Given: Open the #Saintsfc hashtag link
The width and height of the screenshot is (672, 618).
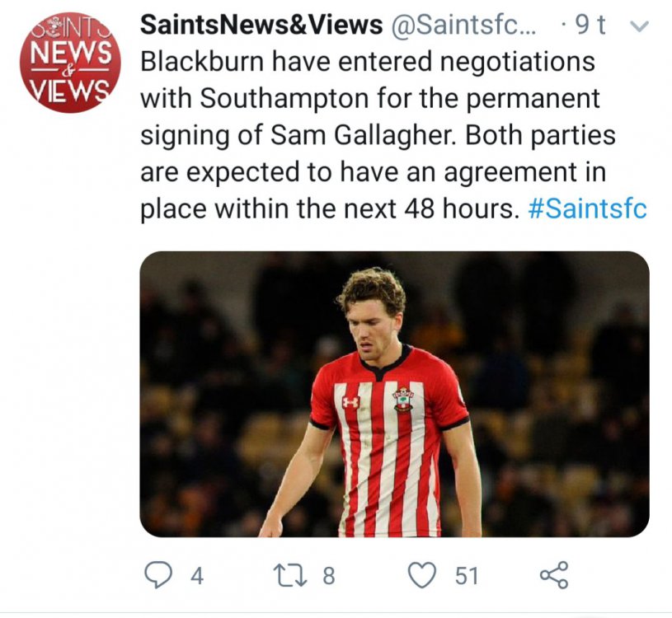Looking at the screenshot, I should tap(586, 208).
